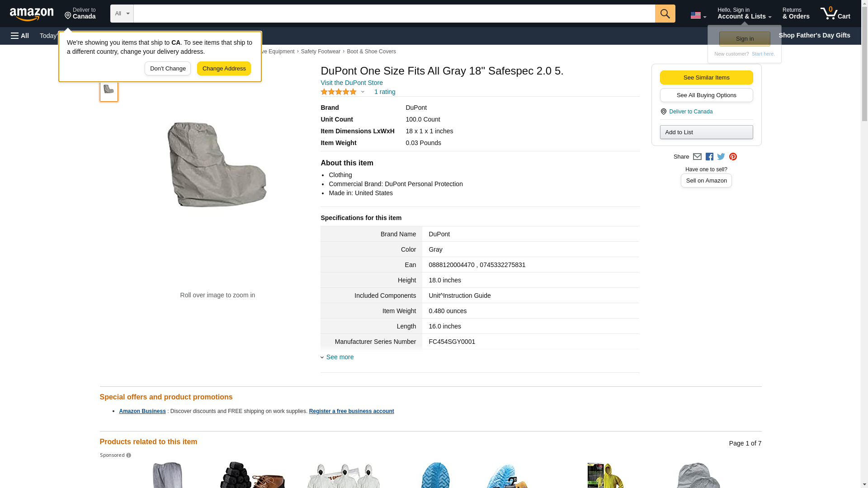The image size is (868, 488).
Task: Click See Similar Items button
Action: coord(706,78)
